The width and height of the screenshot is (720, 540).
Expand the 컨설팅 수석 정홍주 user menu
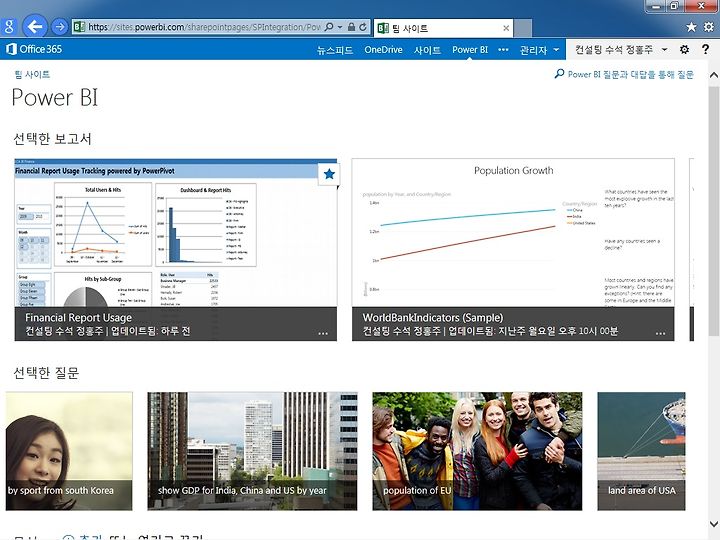(x=621, y=50)
